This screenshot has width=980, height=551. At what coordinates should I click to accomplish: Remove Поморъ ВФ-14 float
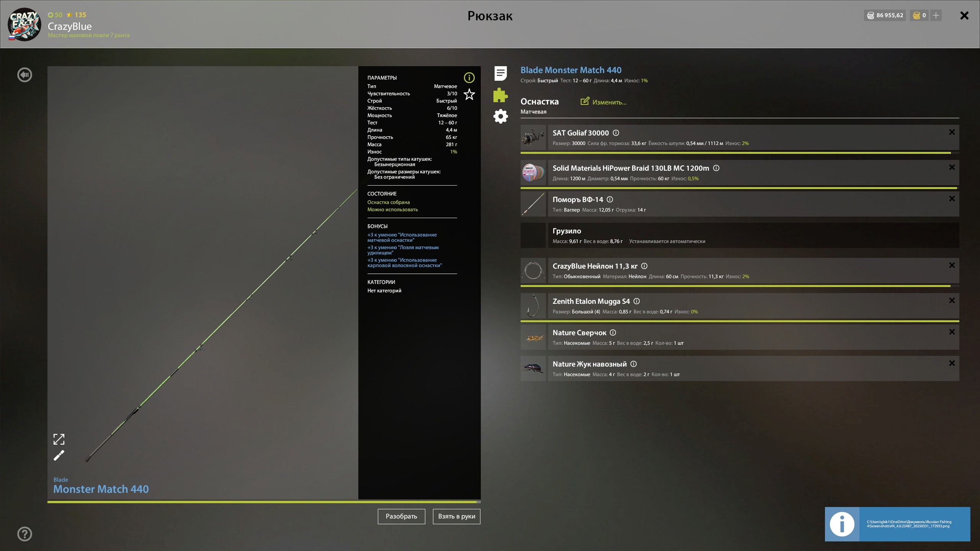952,199
